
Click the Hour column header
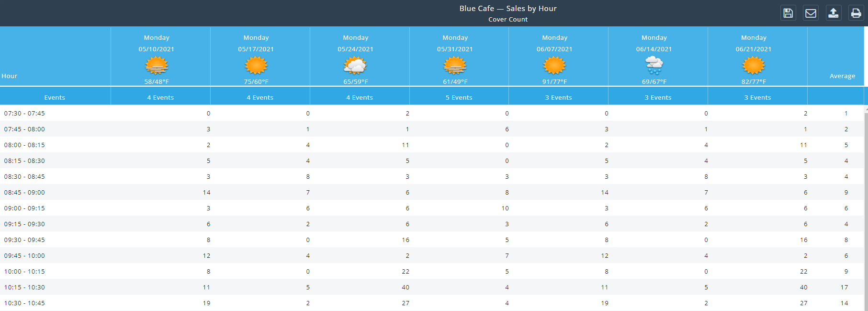(x=10, y=76)
